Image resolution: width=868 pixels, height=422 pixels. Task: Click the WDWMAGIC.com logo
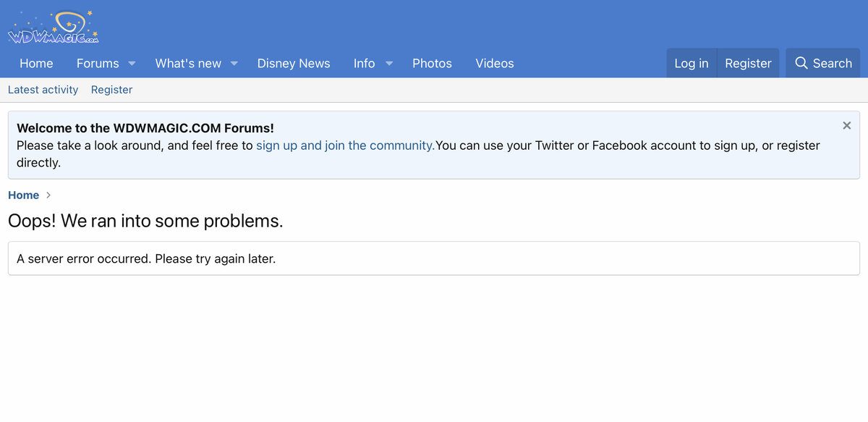[x=53, y=28]
